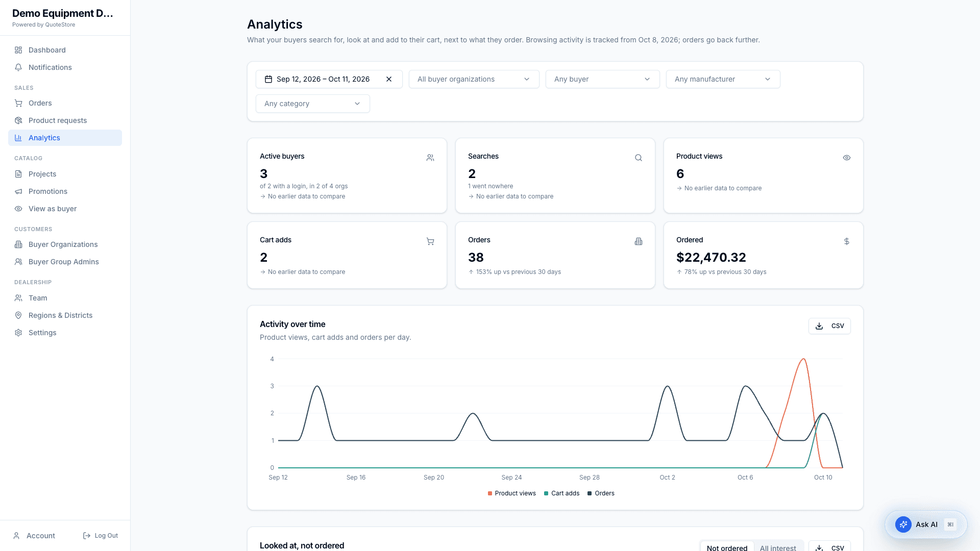Open dealership Settings
Viewport: 980px width, 551px height.
tap(65, 333)
